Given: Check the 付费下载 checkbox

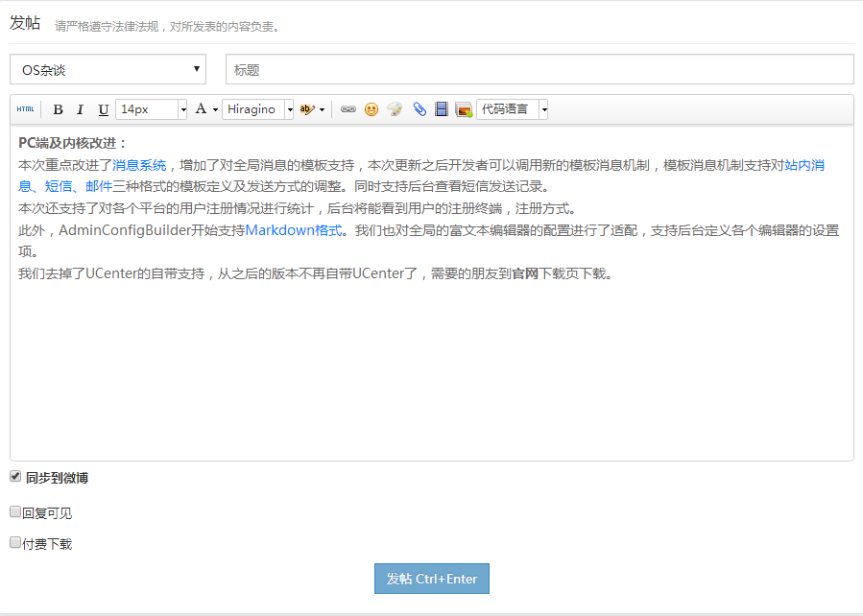Looking at the screenshot, I should click(x=15, y=543).
